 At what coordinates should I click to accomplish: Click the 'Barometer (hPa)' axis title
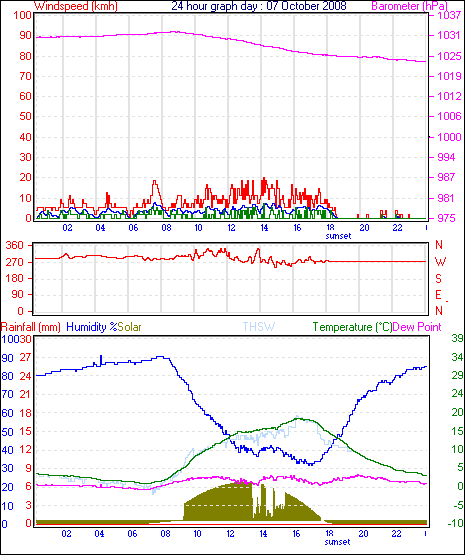coord(410,6)
